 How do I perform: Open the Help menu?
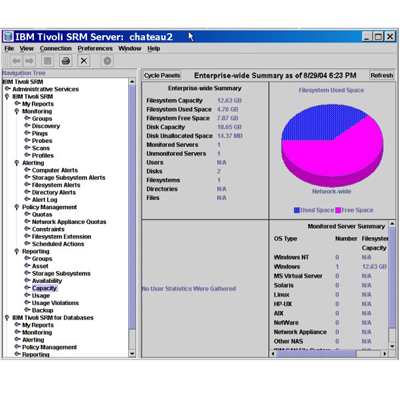[154, 49]
